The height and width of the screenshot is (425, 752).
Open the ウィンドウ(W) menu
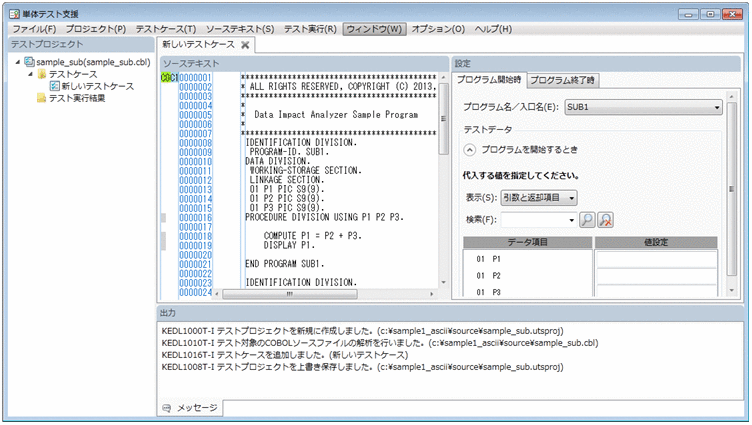pos(375,29)
